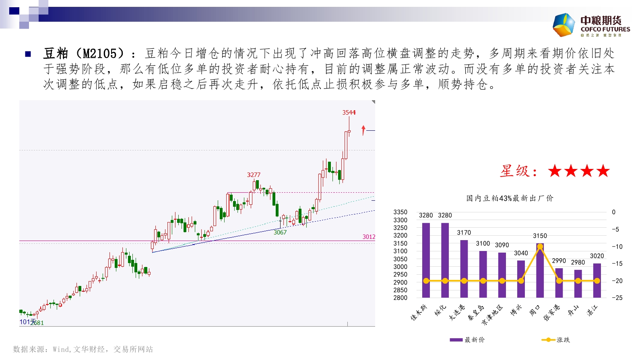Click the 星级 rating label
Screen dimensions: 644x362
click(518, 171)
